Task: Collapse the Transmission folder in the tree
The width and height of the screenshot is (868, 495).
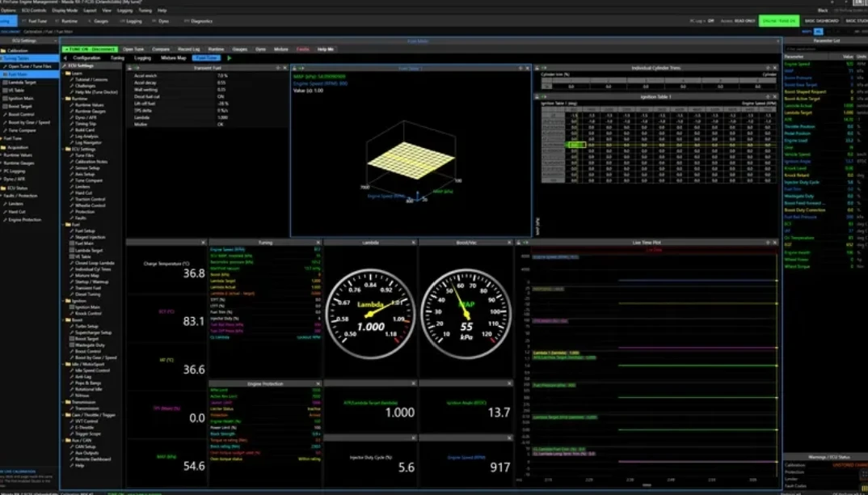Action: (x=64, y=402)
